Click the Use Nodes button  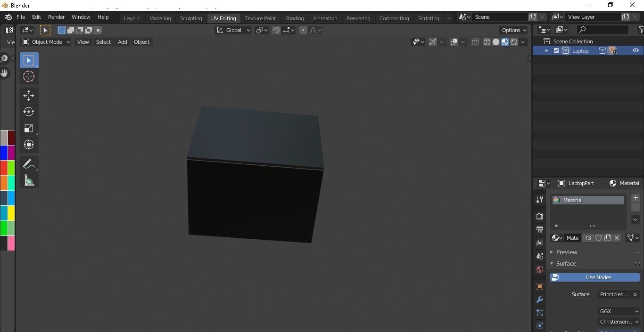(x=595, y=277)
